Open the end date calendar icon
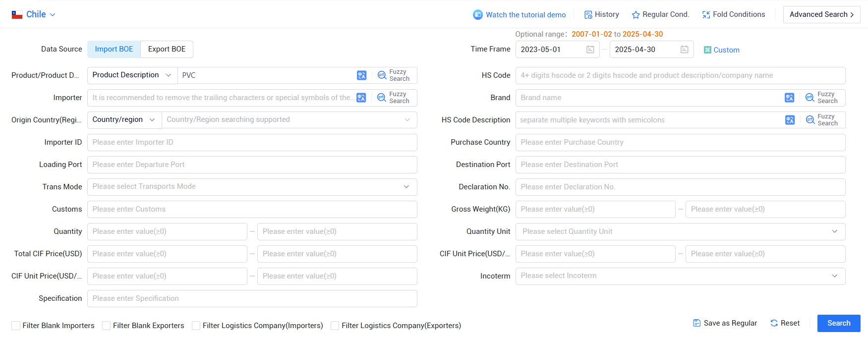 click(684, 50)
